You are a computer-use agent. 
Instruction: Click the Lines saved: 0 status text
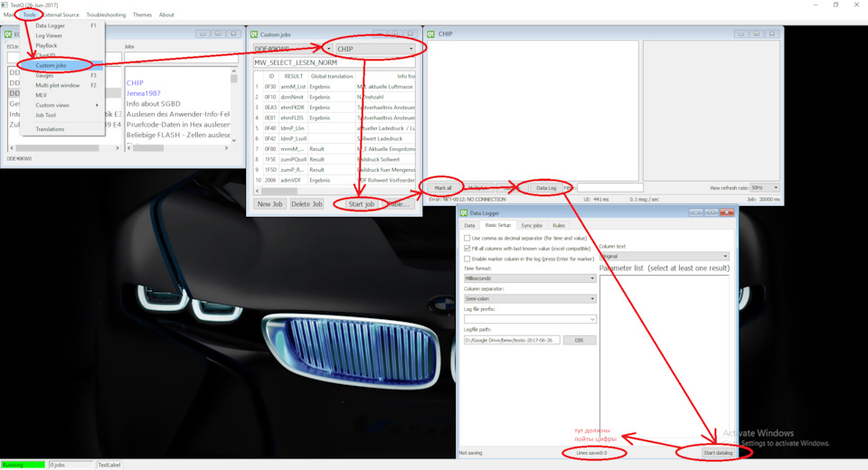[x=591, y=453]
